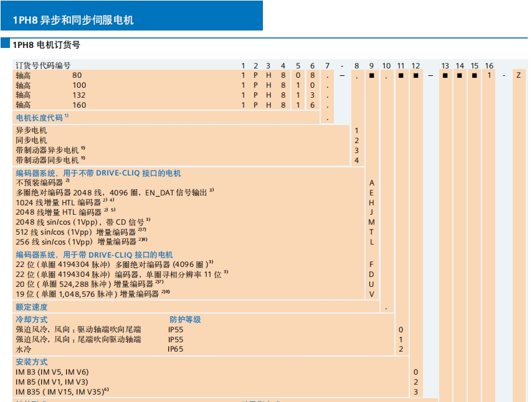Click "2048 线增量 HTL 编码器" row
The height and width of the screenshot is (402, 532).
[x=65, y=212]
